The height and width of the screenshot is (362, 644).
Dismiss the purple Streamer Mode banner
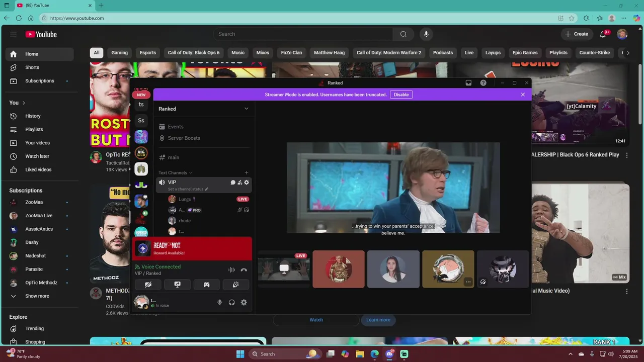pyautogui.click(x=523, y=95)
